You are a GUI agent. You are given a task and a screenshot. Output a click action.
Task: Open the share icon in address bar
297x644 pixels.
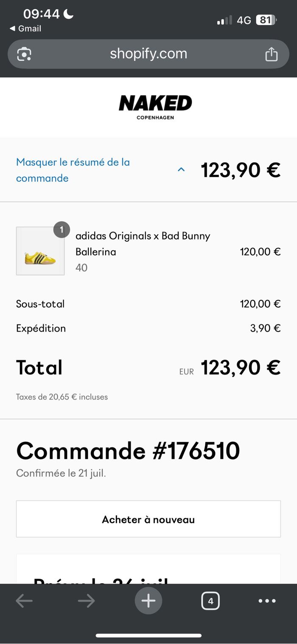coord(271,54)
